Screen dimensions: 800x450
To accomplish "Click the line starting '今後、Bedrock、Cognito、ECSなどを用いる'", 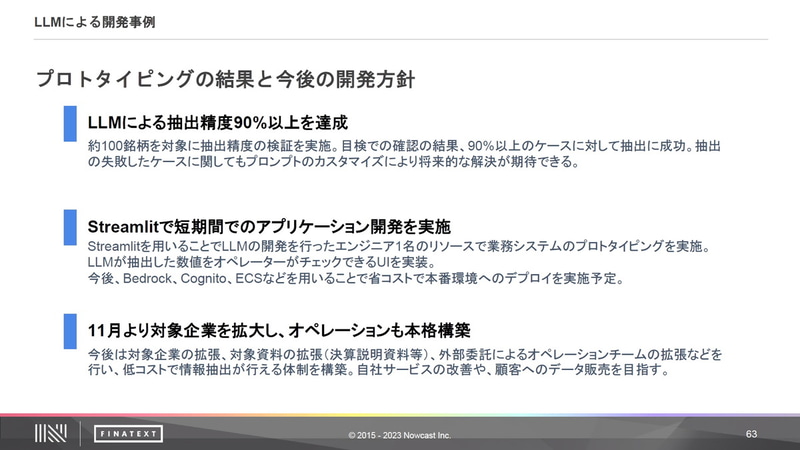I will pyautogui.click(x=356, y=279).
